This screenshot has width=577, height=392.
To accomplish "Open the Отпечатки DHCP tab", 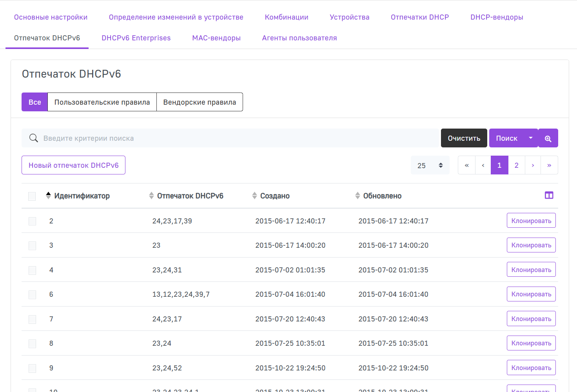I will coord(419,17).
